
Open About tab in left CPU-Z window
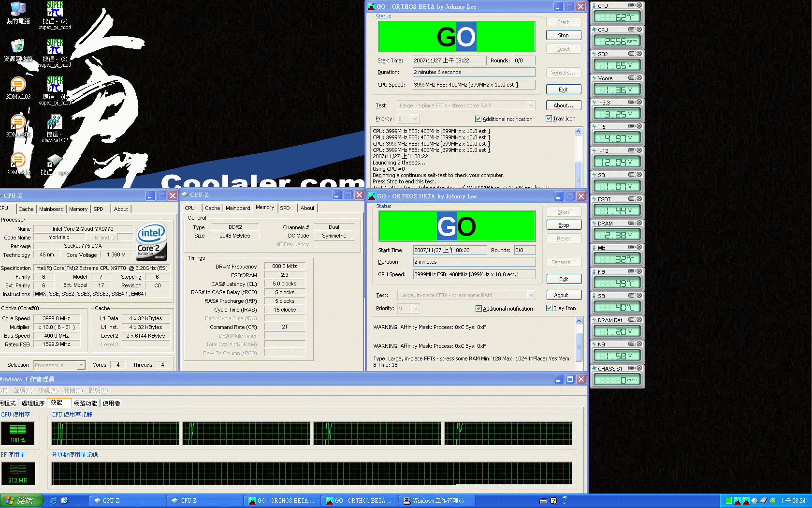pos(121,209)
